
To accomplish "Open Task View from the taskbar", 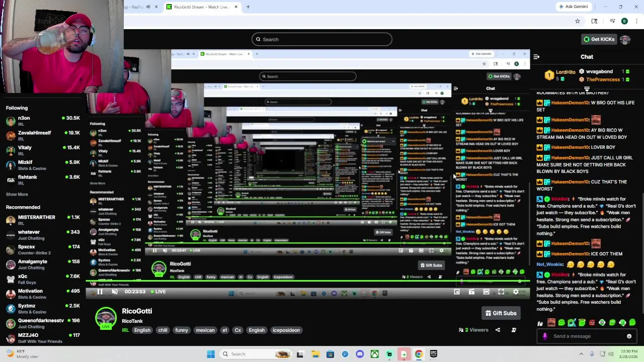I will (300, 354).
